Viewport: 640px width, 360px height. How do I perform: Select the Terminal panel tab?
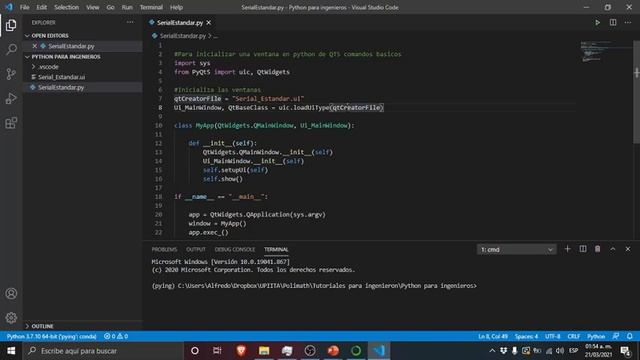(x=276, y=249)
